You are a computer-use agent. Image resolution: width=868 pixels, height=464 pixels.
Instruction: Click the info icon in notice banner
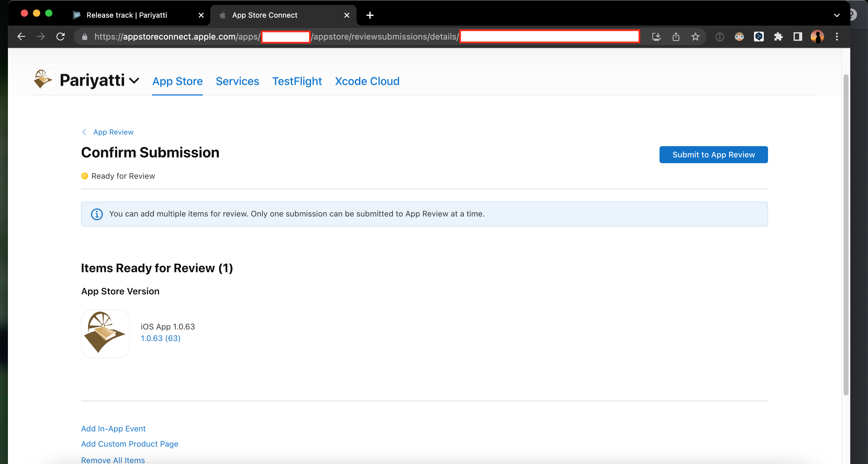tap(97, 214)
